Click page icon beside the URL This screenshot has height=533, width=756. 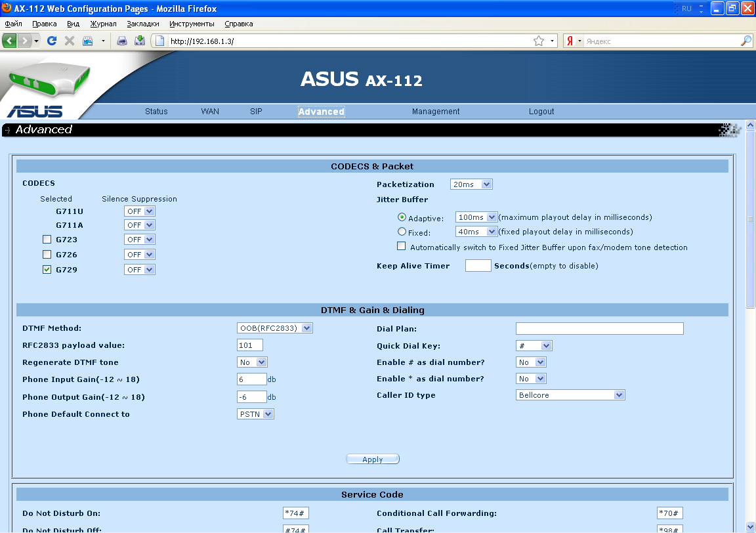coord(160,41)
